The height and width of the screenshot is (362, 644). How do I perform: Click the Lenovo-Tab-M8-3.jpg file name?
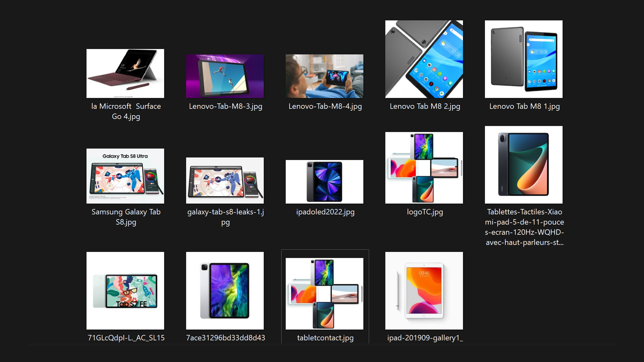[x=226, y=106]
